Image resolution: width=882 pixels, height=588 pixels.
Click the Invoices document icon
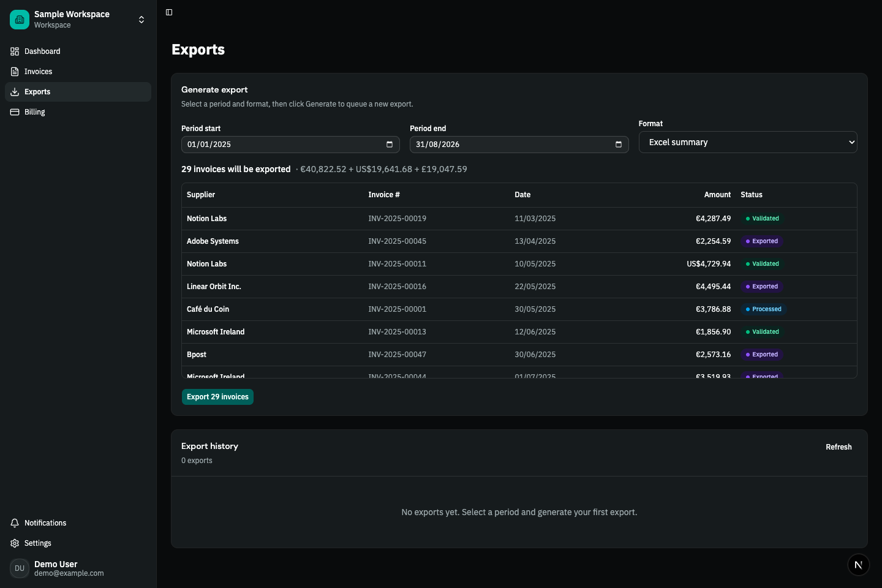[x=15, y=72]
